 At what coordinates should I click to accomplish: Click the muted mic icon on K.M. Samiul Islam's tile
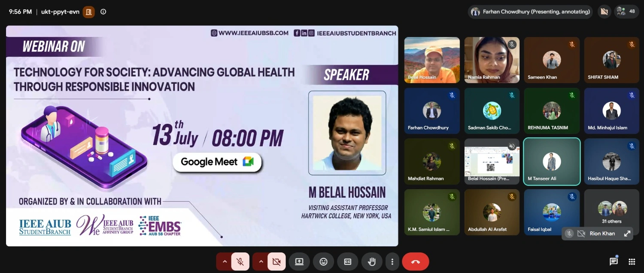452,197
